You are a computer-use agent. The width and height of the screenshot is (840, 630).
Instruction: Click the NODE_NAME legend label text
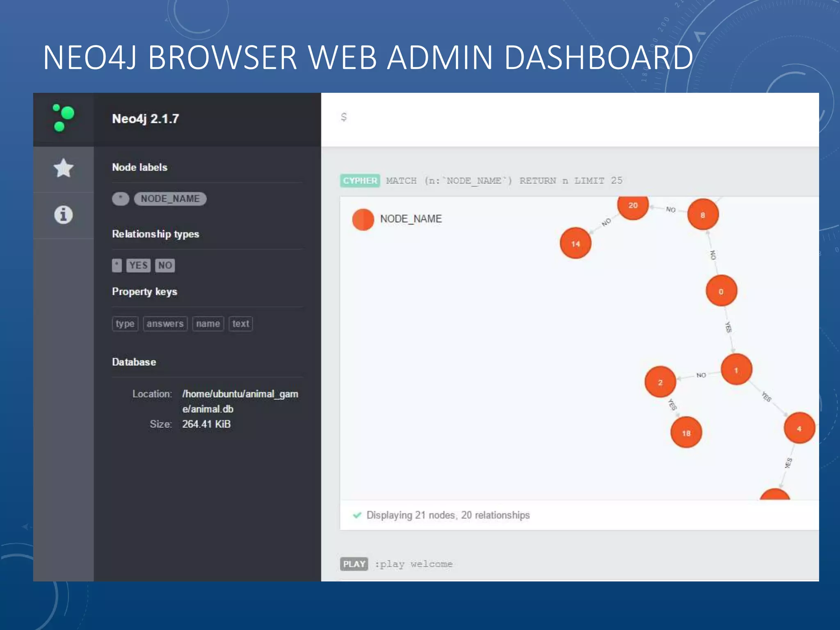tap(411, 219)
